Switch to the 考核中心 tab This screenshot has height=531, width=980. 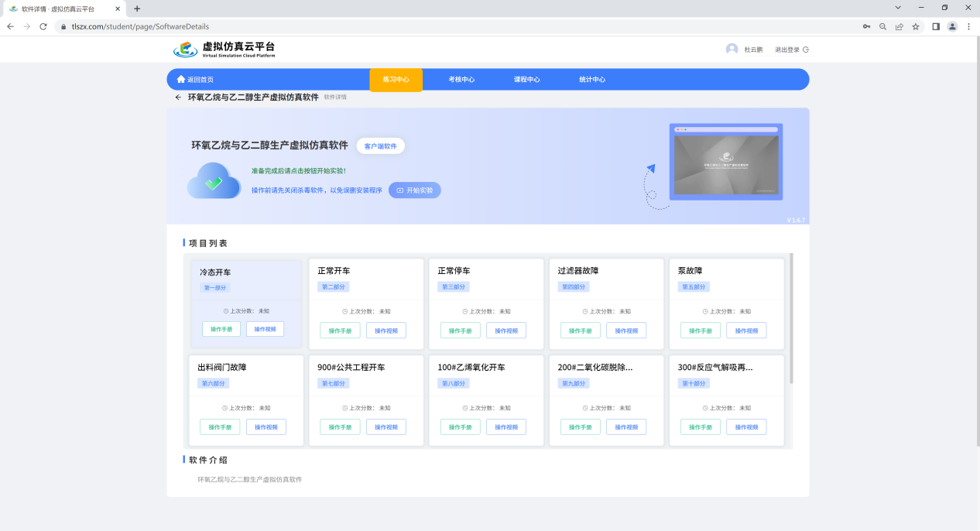461,80
